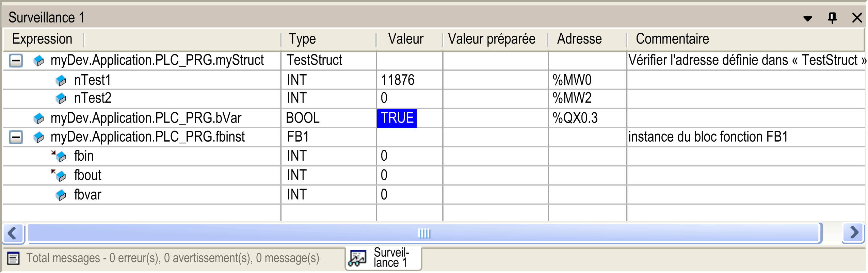Pin the Surveillance 1 panel
The height and width of the screenshot is (273, 868).
pos(832,18)
